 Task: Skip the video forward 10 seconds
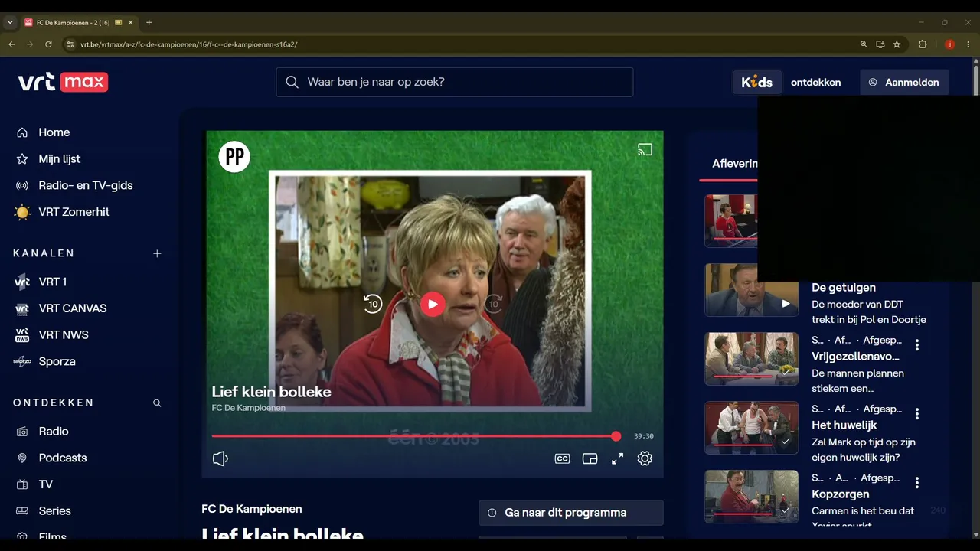point(493,304)
